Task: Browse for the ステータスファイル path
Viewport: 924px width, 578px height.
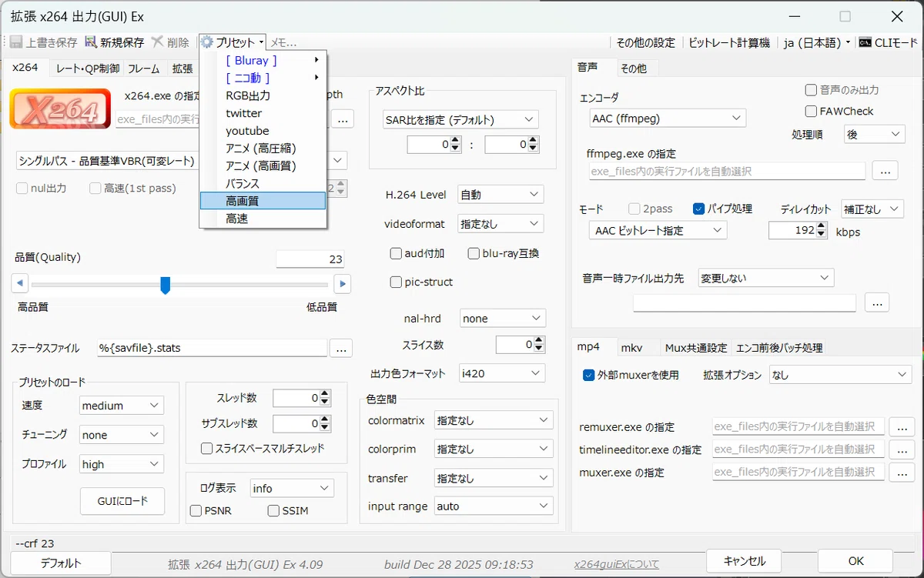Action: [x=342, y=348]
